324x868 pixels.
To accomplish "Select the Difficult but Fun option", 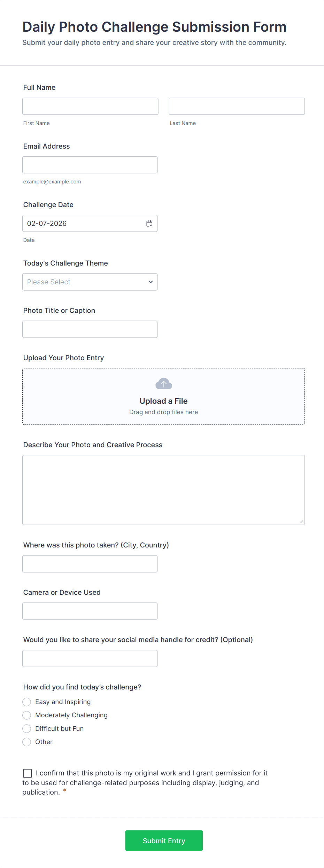I will (27, 728).
